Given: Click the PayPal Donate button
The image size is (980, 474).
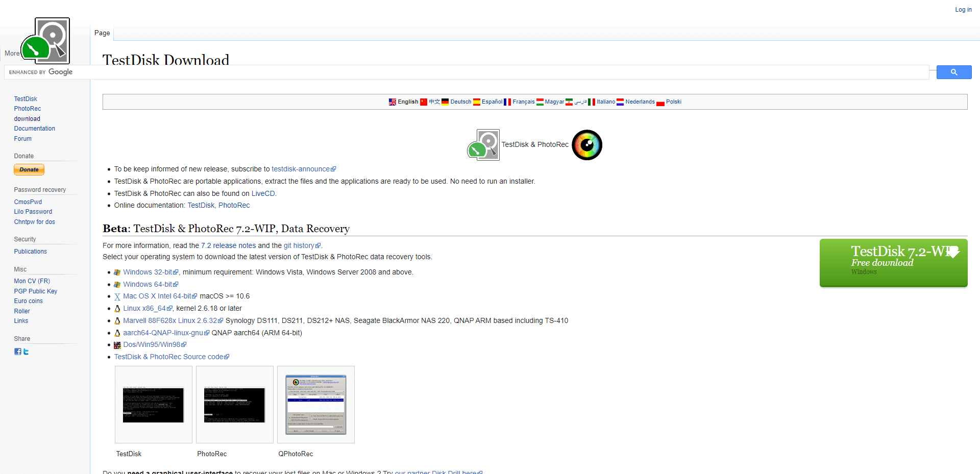Looking at the screenshot, I should pyautogui.click(x=29, y=169).
